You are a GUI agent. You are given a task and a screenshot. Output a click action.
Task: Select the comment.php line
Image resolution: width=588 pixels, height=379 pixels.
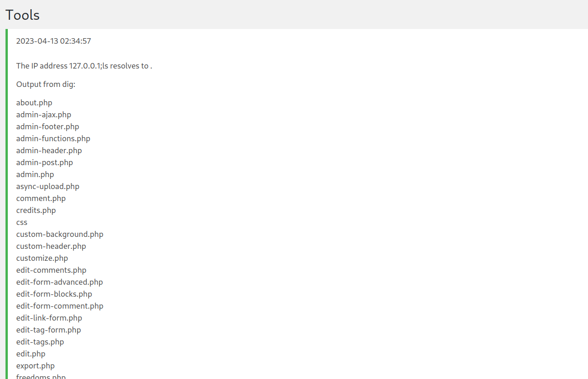click(x=41, y=198)
